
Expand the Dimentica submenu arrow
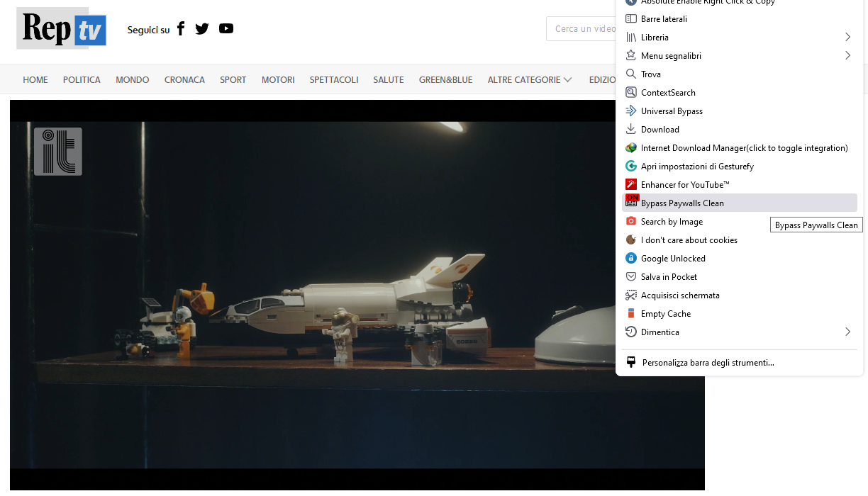[847, 332]
